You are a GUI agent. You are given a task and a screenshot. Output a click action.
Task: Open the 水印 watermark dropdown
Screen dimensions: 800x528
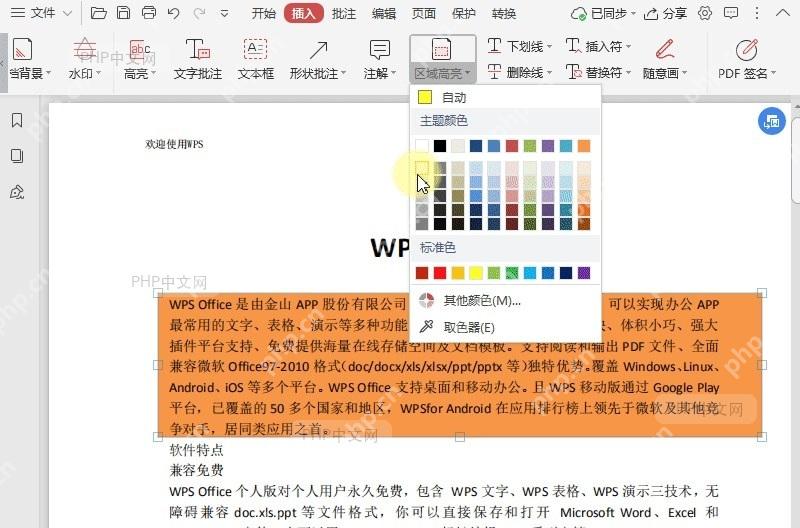click(85, 60)
